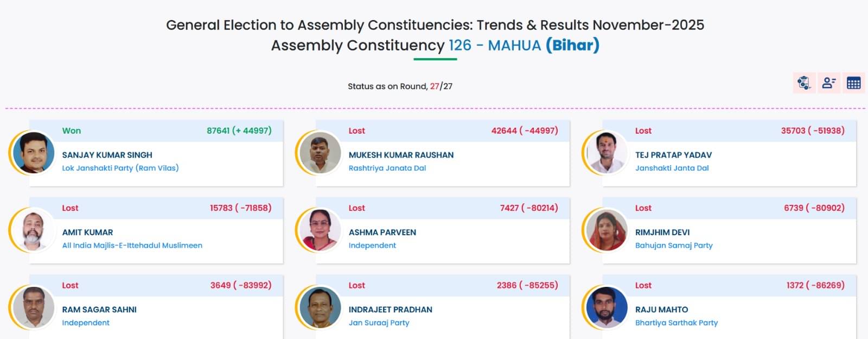The width and height of the screenshot is (868, 339).
Task: Select the Jan Suraaj Party text
Action: 379,322
